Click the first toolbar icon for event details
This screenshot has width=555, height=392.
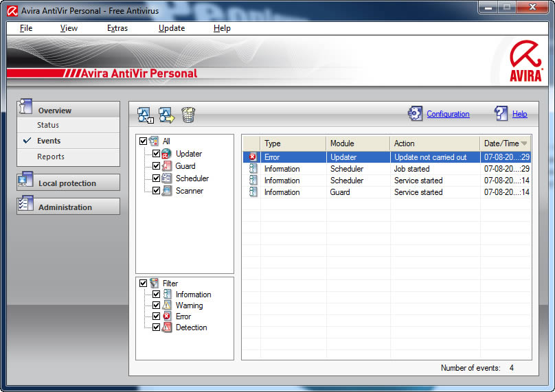tap(145, 115)
